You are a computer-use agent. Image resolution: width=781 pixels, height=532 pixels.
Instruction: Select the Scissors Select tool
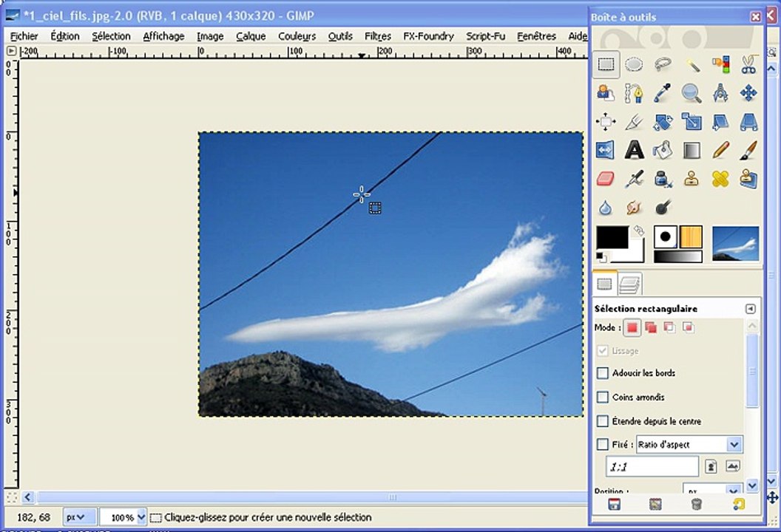748,64
